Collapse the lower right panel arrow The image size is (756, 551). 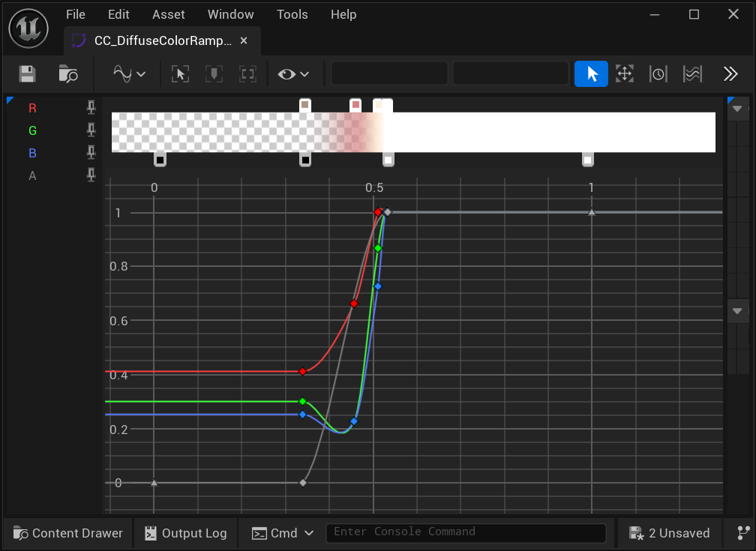click(737, 311)
